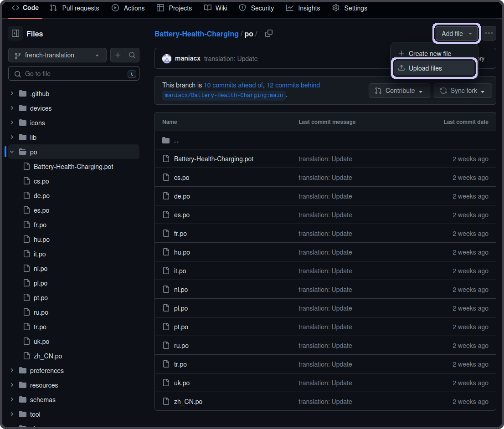This screenshot has height=429, width=504.
Task: Click the fr.po file icon in file table
Action: [166, 234]
